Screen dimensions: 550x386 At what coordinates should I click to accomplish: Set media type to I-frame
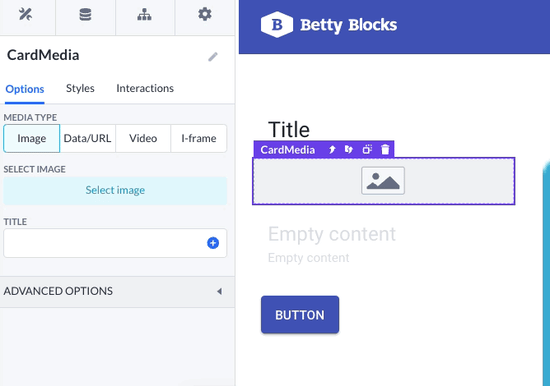[x=199, y=138]
